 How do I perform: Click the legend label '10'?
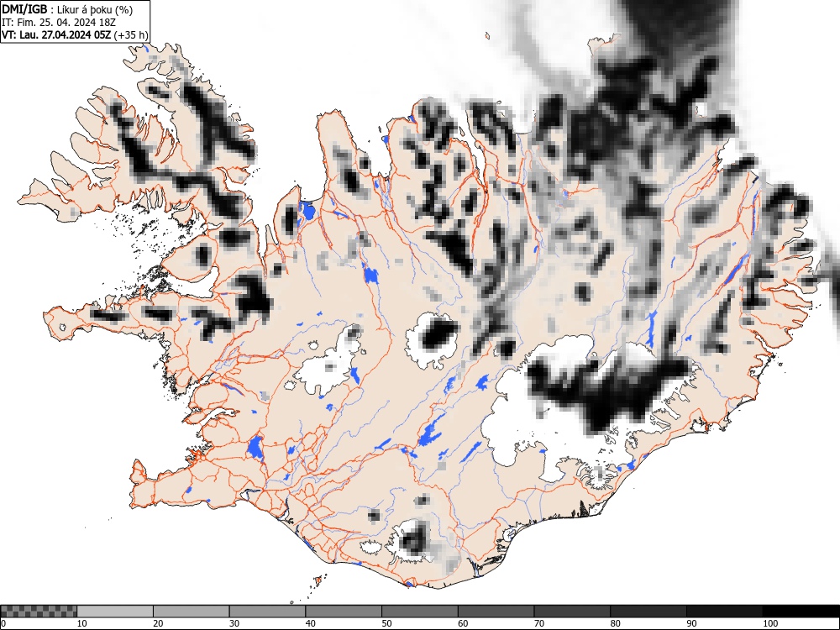click(82, 623)
